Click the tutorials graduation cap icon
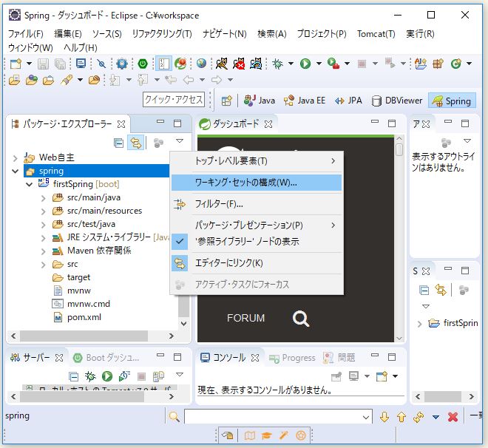 pos(266,435)
